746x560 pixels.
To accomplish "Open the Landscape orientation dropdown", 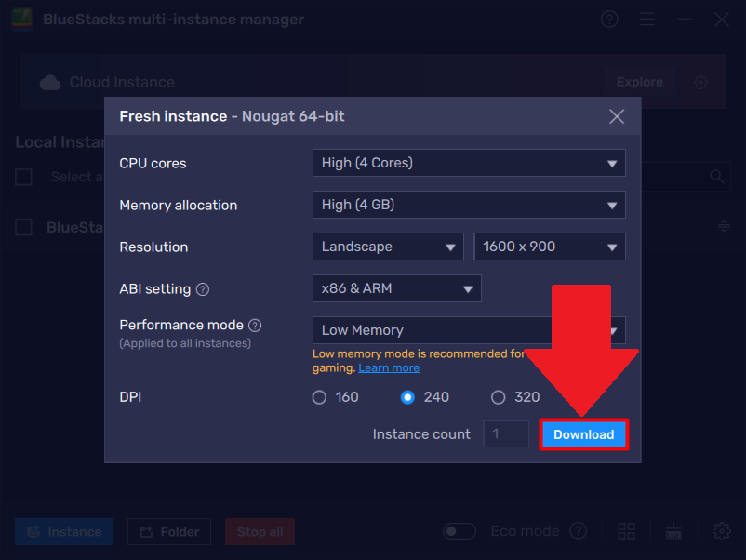I will coord(388,247).
